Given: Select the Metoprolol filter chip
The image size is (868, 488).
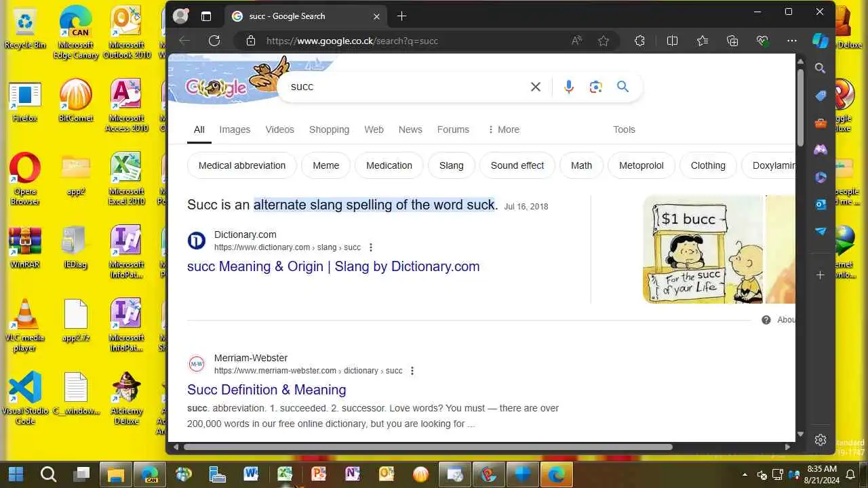Looking at the screenshot, I should click(x=642, y=165).
